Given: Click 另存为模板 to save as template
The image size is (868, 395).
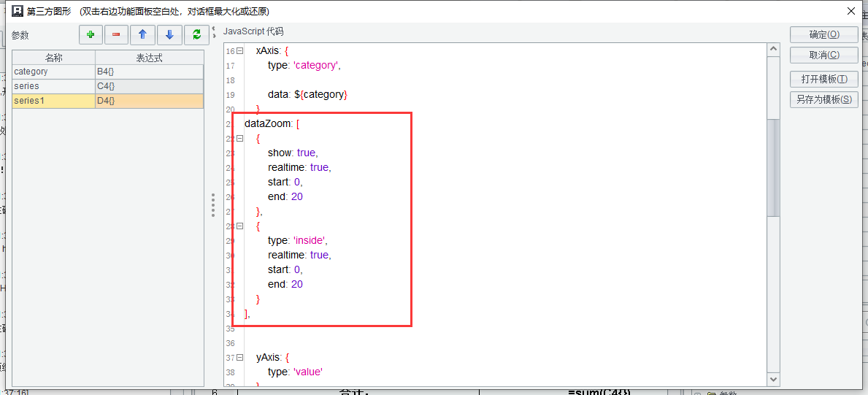Looking at the screenshot, I should 823,99.
